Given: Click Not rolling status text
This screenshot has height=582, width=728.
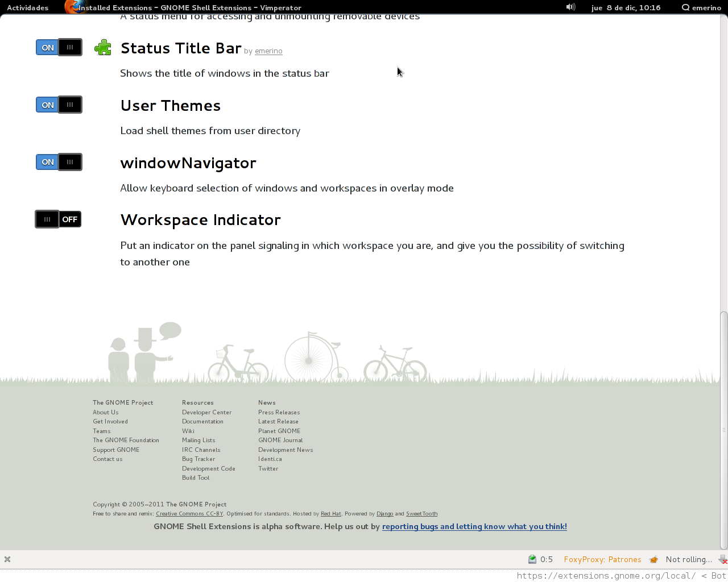Looking at the screenshot, I should (689, 559).
